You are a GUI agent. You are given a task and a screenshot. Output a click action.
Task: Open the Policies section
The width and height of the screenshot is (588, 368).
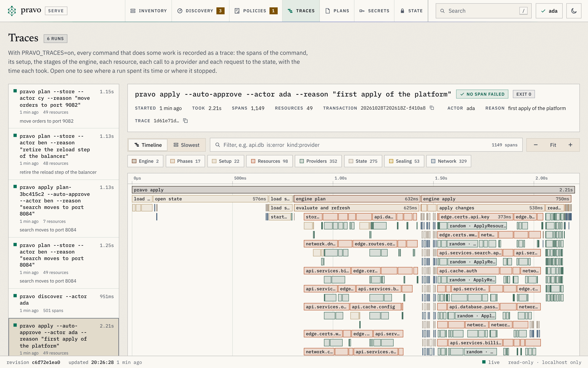pos(256,11)
